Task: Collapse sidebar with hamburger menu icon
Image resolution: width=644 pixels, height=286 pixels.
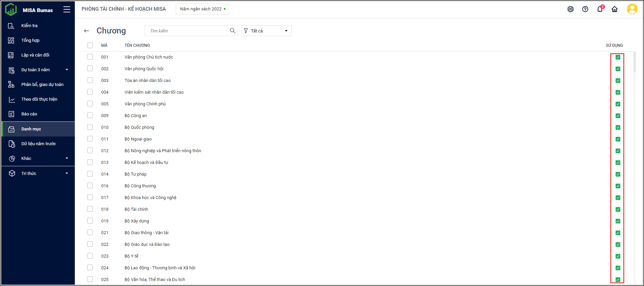Action: click(x=67, y=10)
